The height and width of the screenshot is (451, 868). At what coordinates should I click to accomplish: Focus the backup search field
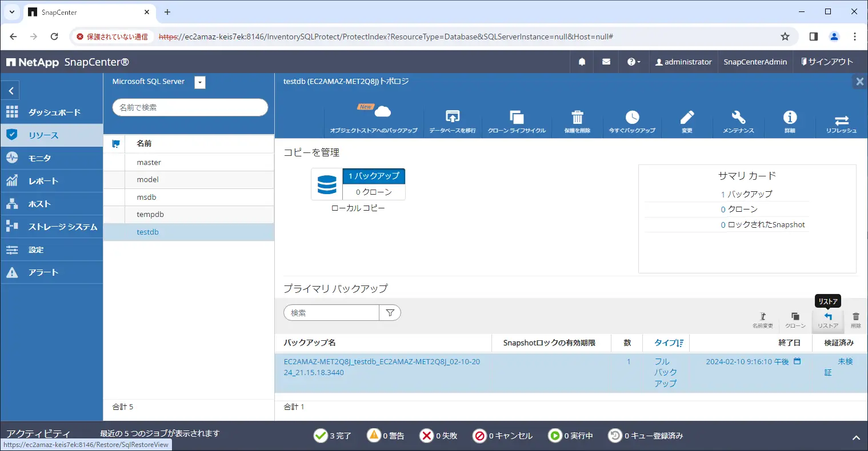tap(331, 313)
